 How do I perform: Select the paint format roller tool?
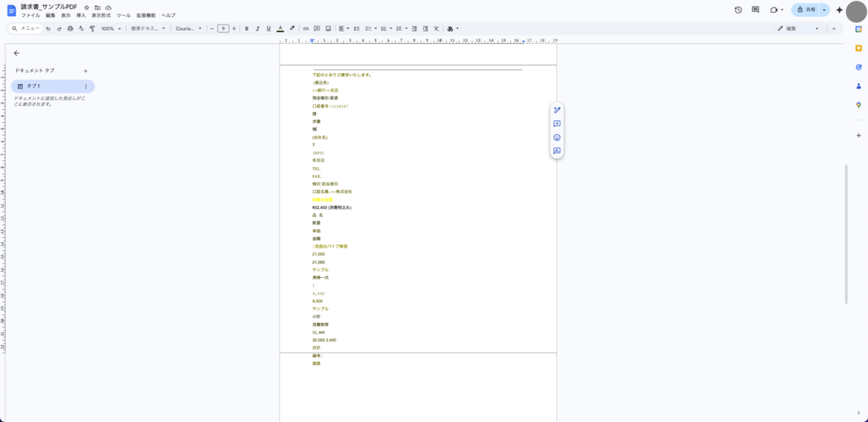pyautogui.click(x=92, y=29)
